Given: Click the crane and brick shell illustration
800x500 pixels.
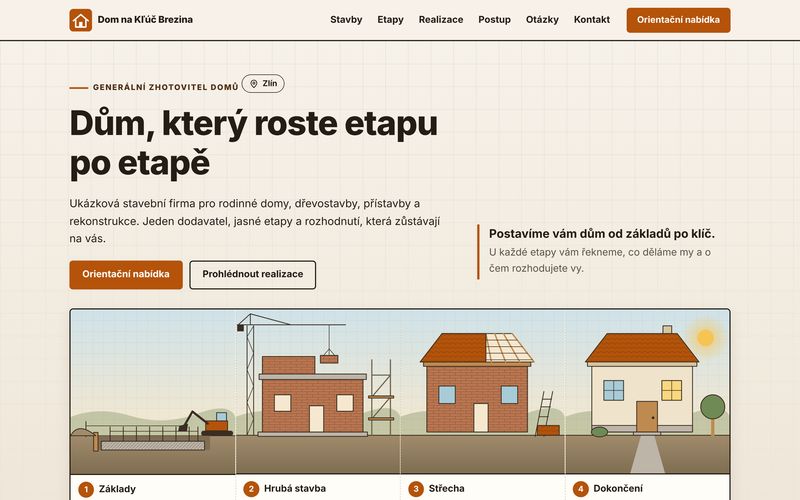Looking at the screenshot, I should [x=318, y=392].
